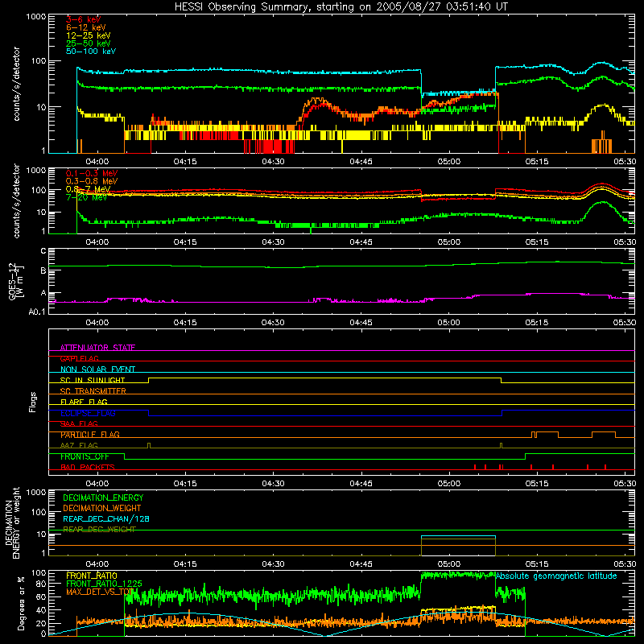Select the SAA_FLAG label
Image resolution: width=644 pixels, height=644 pixels.
pyautogui.click(x=79, y=423)
